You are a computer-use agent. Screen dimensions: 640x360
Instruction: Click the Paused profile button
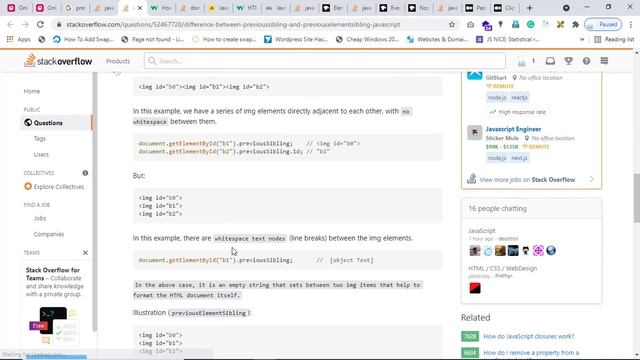click(x=603, y=24)
